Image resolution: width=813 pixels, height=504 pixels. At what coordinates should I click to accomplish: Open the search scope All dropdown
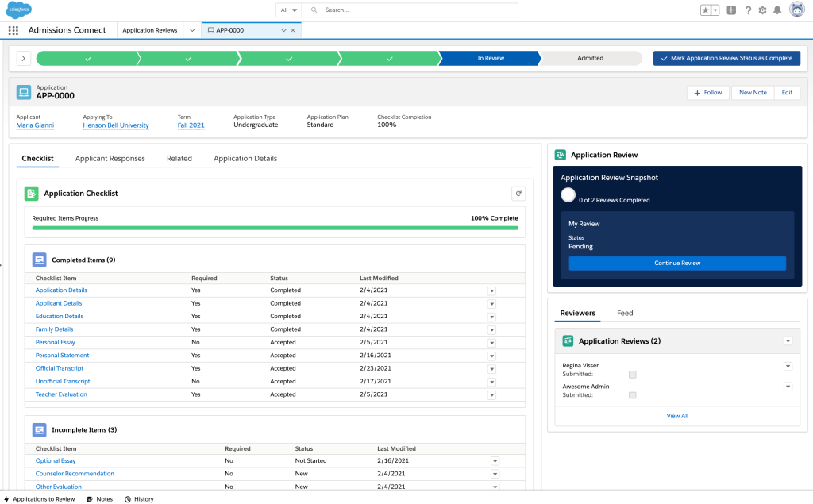coord(289,10)
